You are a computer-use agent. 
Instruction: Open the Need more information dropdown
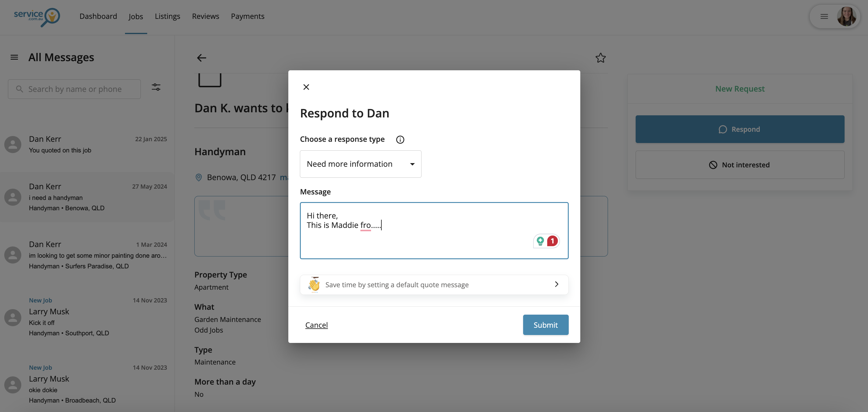360,164
